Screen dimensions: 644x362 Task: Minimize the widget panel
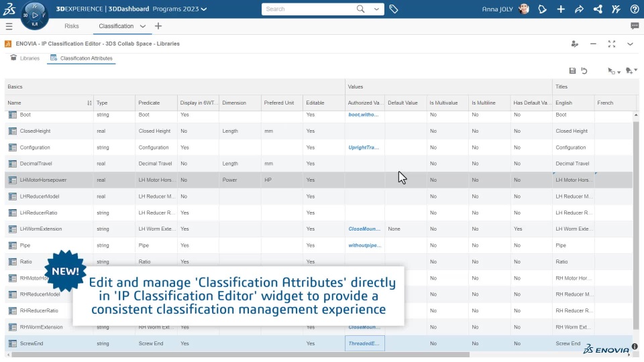(x=593, y=44)
